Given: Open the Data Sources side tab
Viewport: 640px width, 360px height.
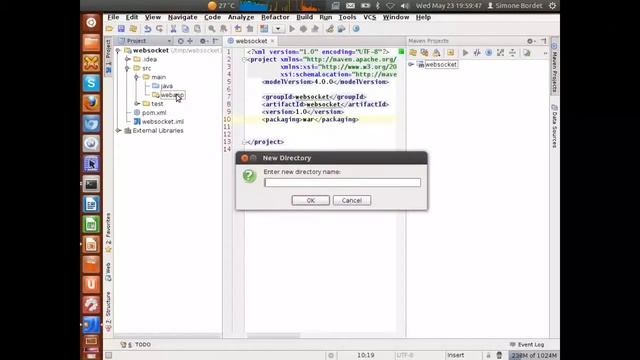Looking at the screenshot, I should coord(554,127).
